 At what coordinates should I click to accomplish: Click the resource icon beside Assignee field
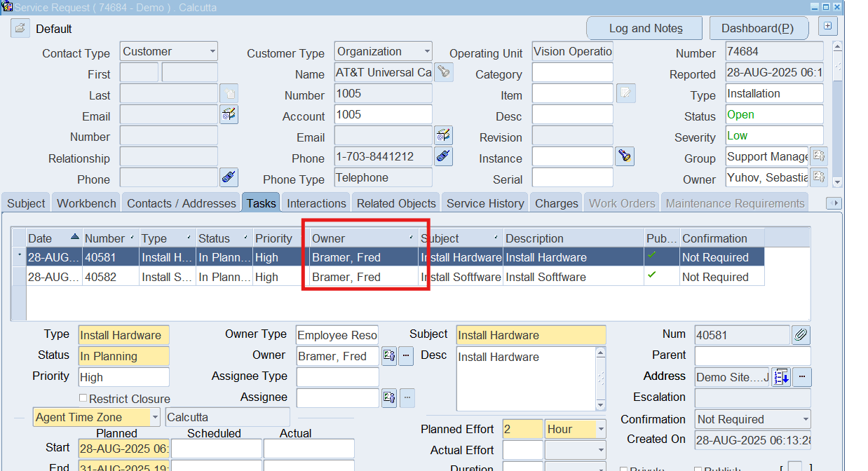pos(389,398)
